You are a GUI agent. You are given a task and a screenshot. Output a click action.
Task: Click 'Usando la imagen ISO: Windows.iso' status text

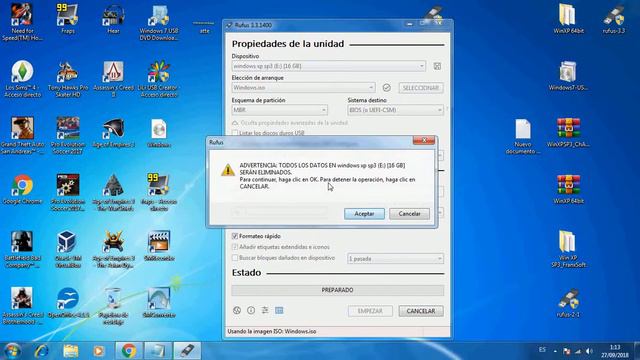(272, 331)
